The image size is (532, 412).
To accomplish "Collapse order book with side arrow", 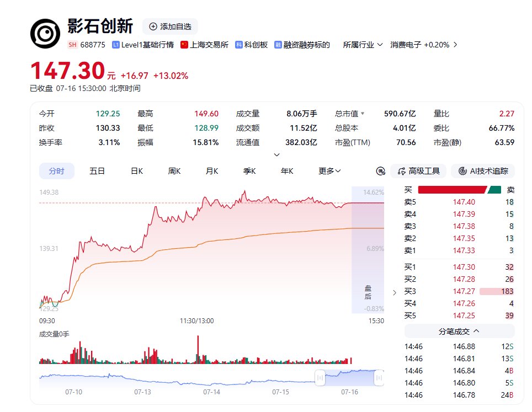I will click(394, 293).
